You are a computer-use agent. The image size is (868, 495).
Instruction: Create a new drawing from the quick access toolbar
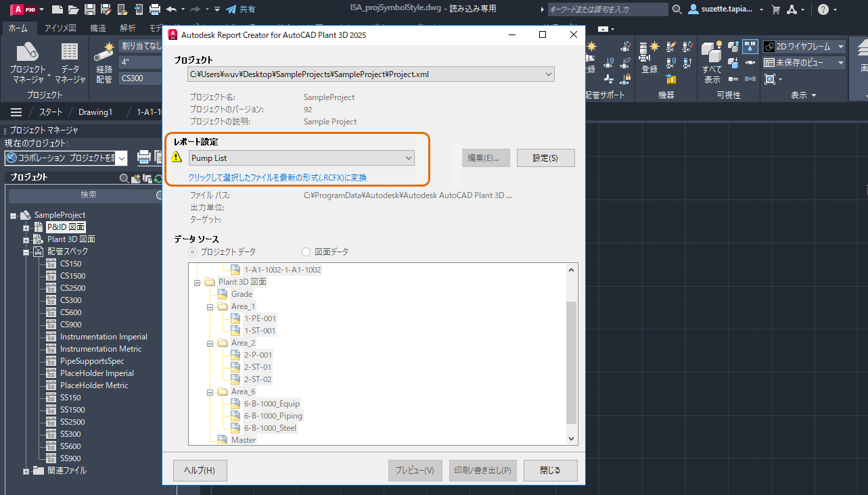[58, 9]
